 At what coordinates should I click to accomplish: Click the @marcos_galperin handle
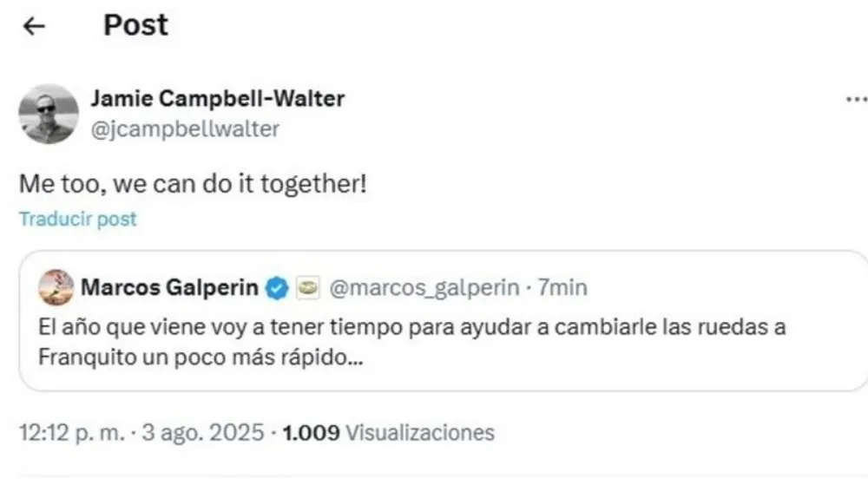pos(425,288)
